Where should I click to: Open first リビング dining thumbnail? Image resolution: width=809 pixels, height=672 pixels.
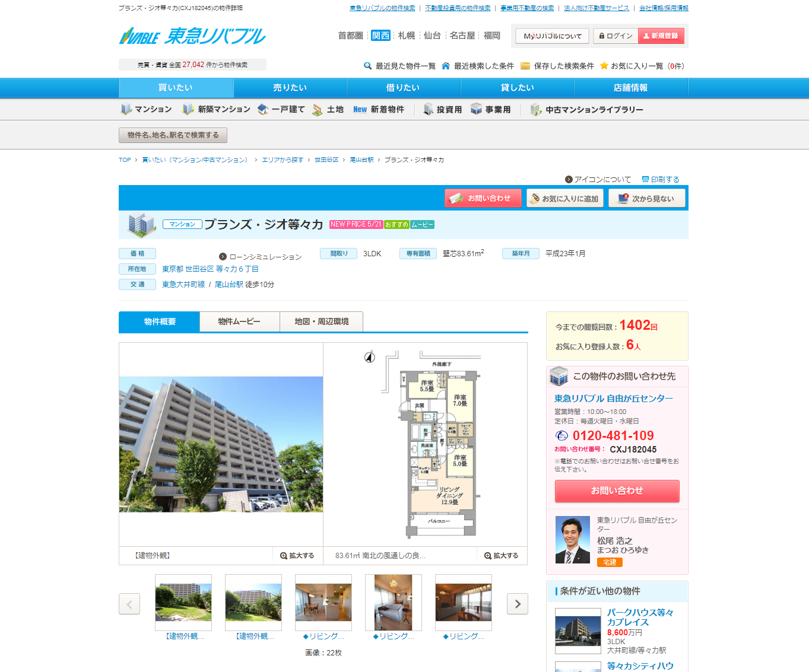coord(323,602)
